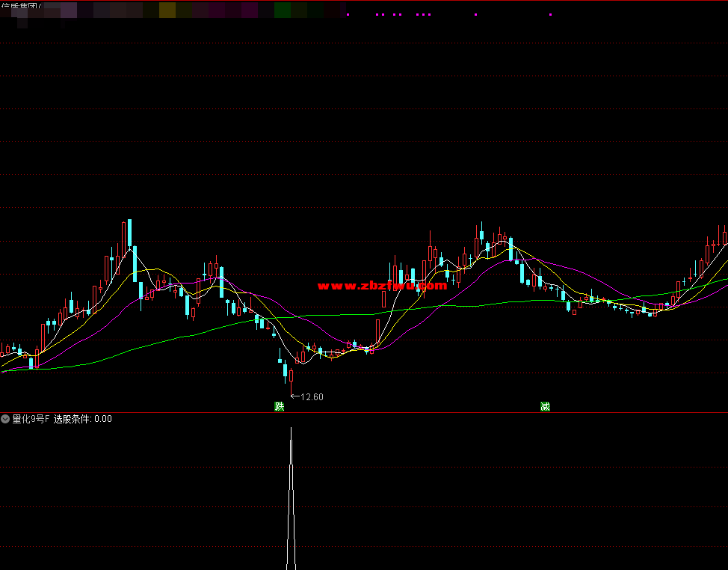Viewport: 728px width, 570px height.
Task: Select the tall hollow red candle right of the 12.60 low
Action: (x=378, y=329)
